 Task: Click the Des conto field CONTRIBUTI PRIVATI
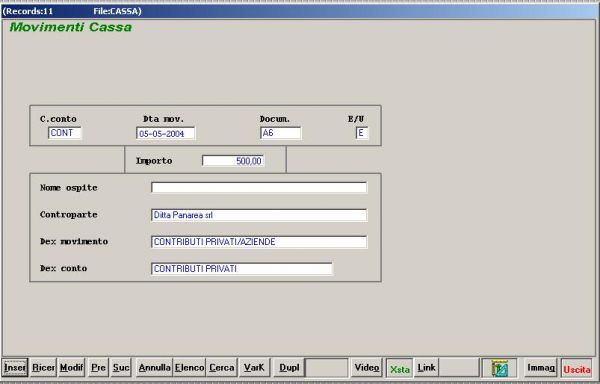(x=242, y=268)
